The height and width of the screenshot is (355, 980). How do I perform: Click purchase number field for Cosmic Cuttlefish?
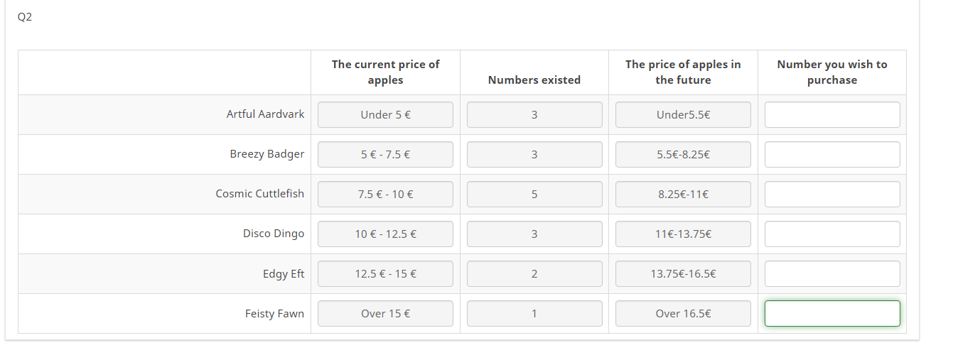tap(832, 195)
